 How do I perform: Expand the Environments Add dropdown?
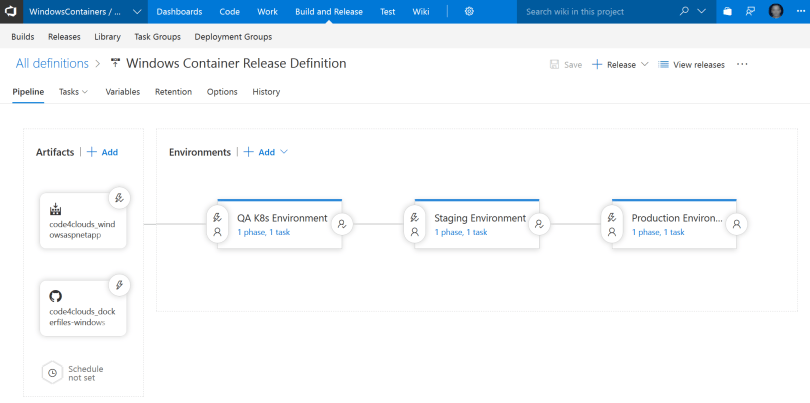(284, 152)
